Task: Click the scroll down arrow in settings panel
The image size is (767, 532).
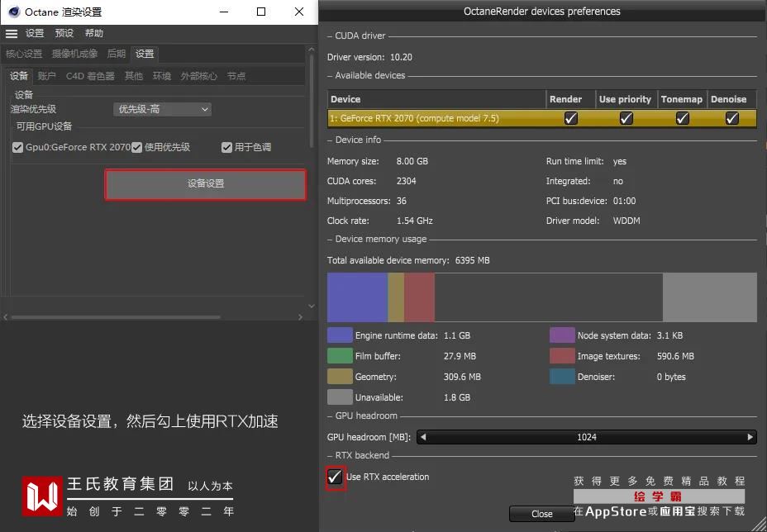Action: pyautogui.click(x=312, y=306)
